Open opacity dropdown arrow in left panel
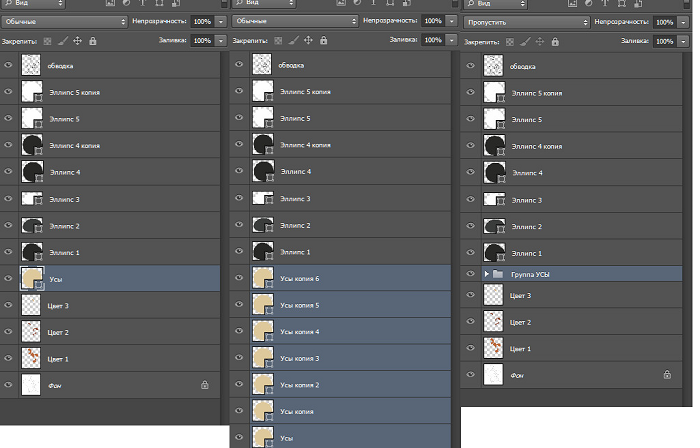The image size is (700, 448). click(221, 21)
